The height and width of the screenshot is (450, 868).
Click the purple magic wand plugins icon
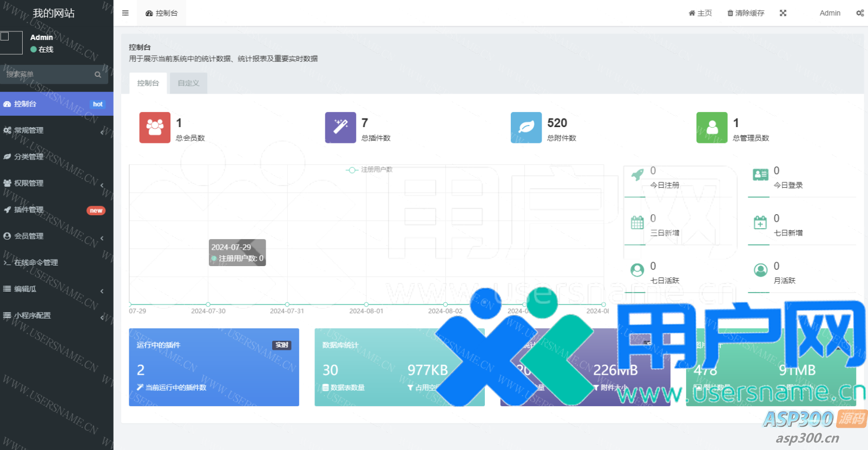(340, 128)
